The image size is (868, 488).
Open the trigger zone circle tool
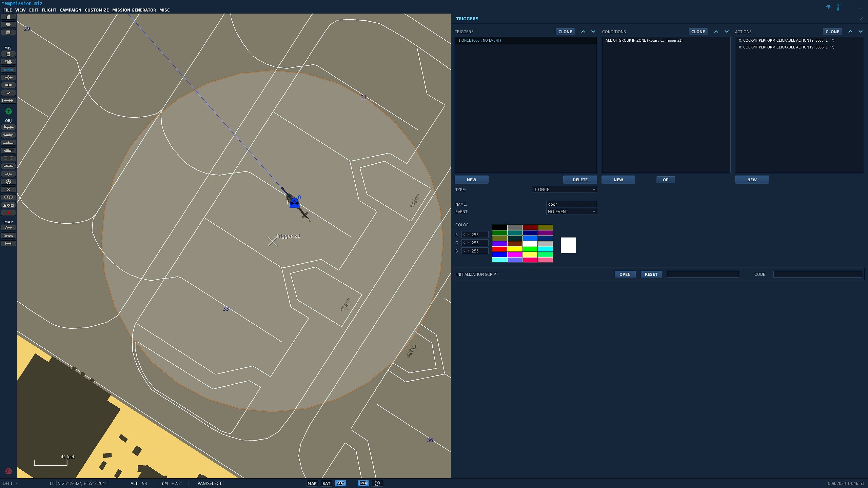pos(8,182)
